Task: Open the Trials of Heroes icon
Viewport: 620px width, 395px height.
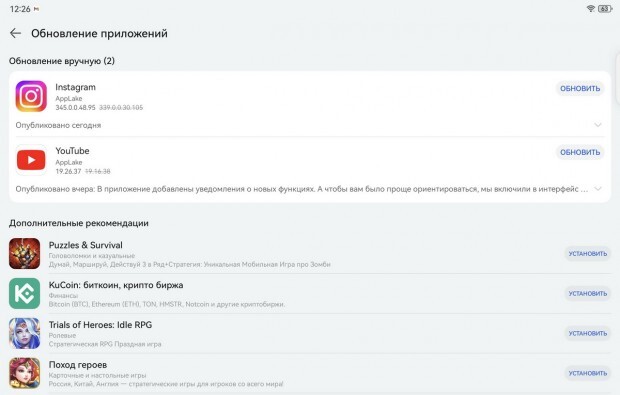Action: 25,333
